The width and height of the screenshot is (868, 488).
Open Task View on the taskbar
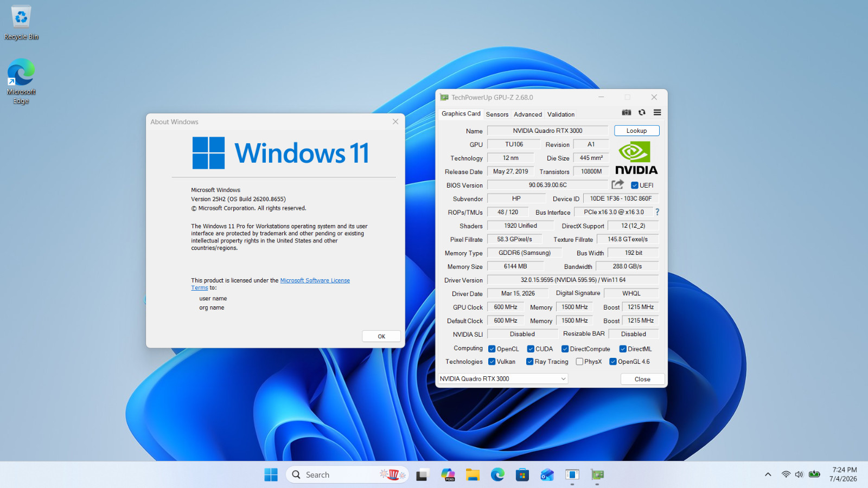[423, 475]
